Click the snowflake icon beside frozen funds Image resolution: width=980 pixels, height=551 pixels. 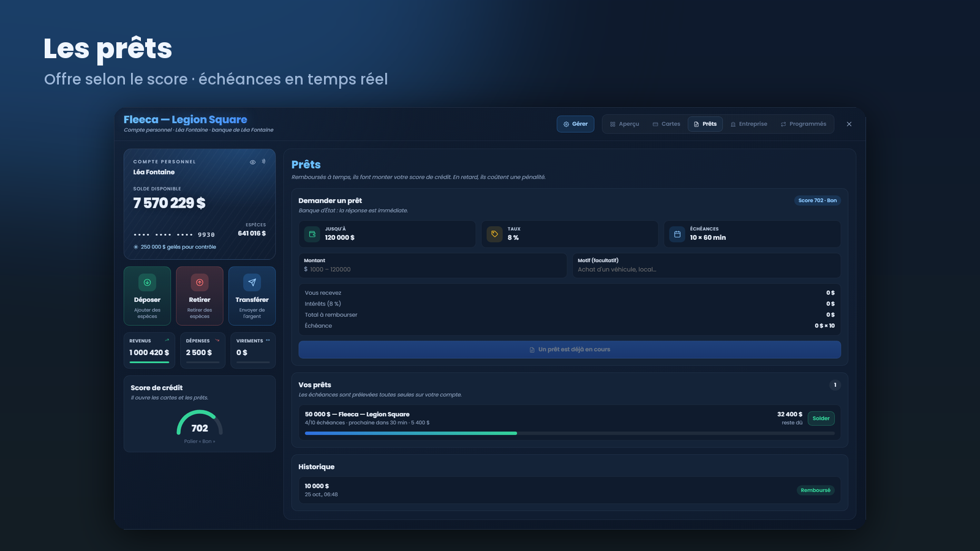pyautogui.click(x=136, y=247)
